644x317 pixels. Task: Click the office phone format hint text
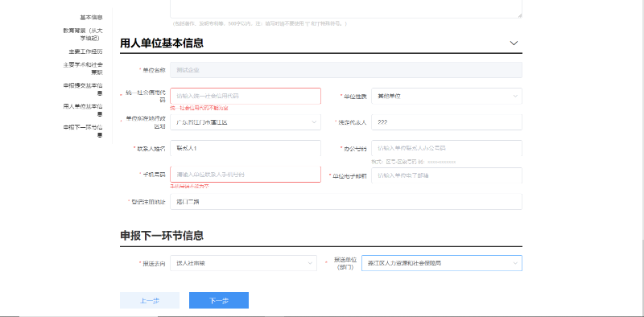pyautogui.click(x=413, y=162)
